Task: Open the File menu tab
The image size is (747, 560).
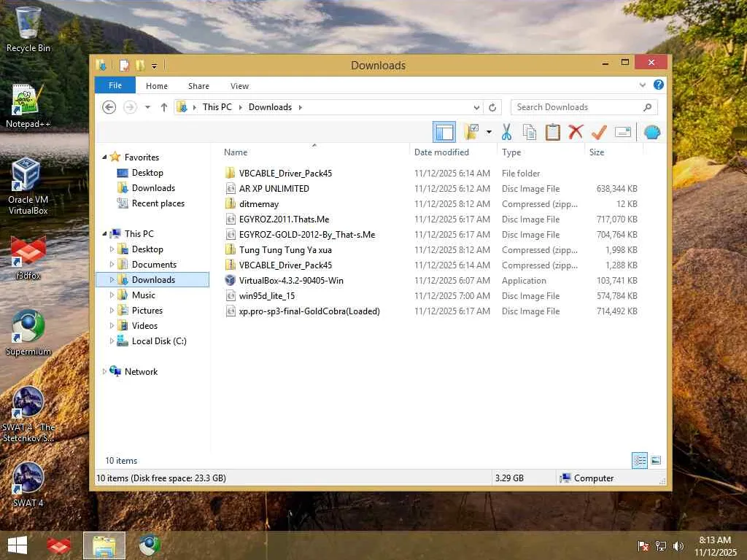Action: (115, 86)
